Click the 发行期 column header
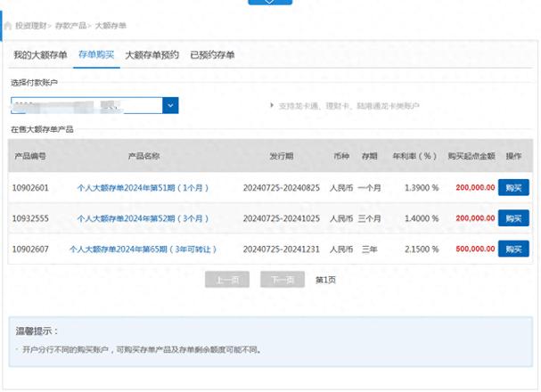 pos(282,156)
